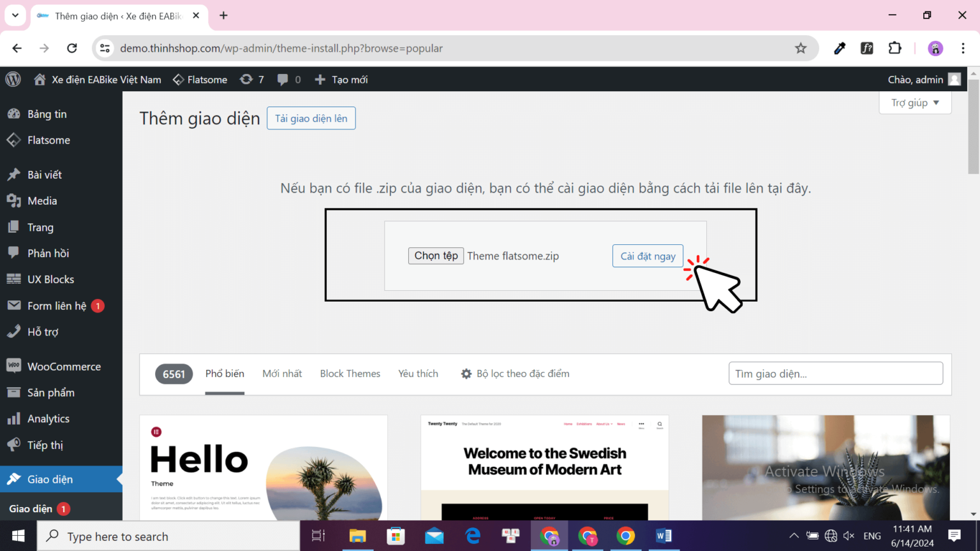This screenshot has height=551, width=980.
Task: Click the gear icon for 'Bộ lọc theo đặc điểm'
Action: point(466,373)
